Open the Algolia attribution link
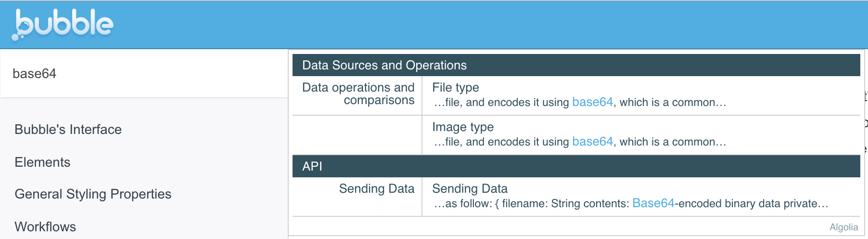Image resolution: width=868 pixels, height=239 pixels. tap(843, 227)
